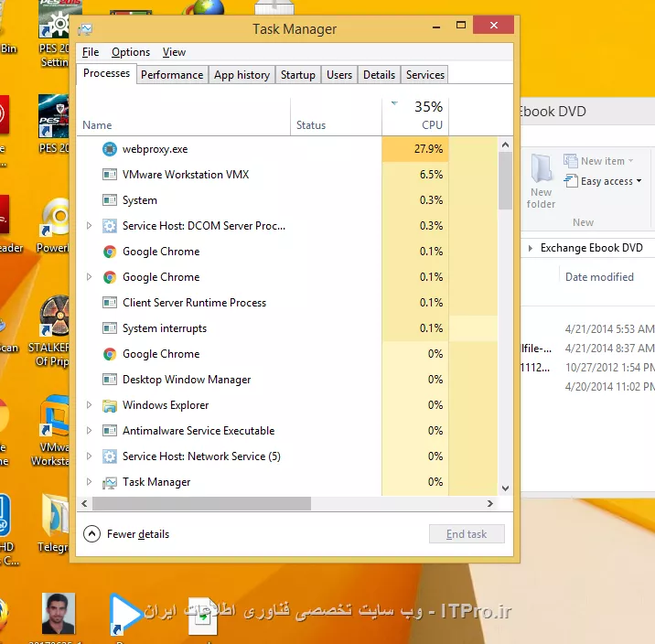Click the Client Server Runtime Process icon
655x644 pixels.
[110, 303]
